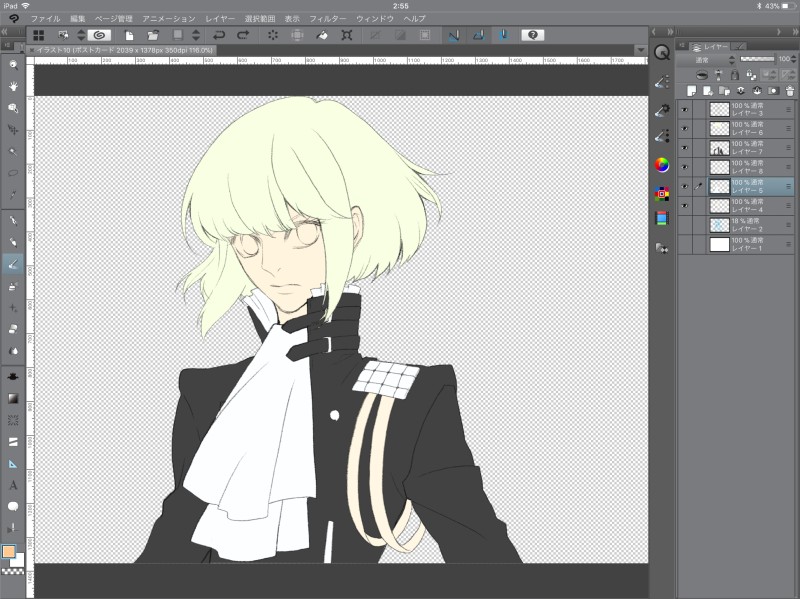The image size is (800, 599).
Task: Toggle Snap to Ruler command bar icon
Action: click(x=454, y=35)
